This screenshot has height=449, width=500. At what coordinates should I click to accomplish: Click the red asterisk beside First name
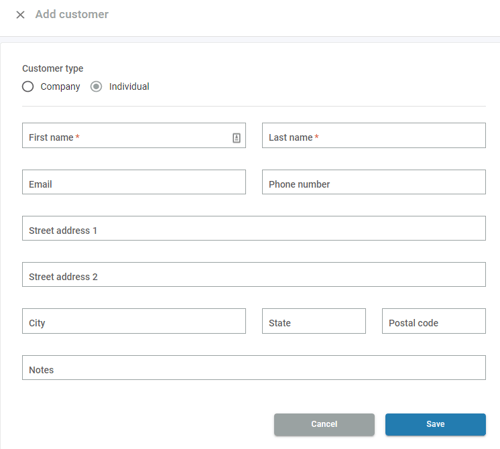click(x=77, y=136)
